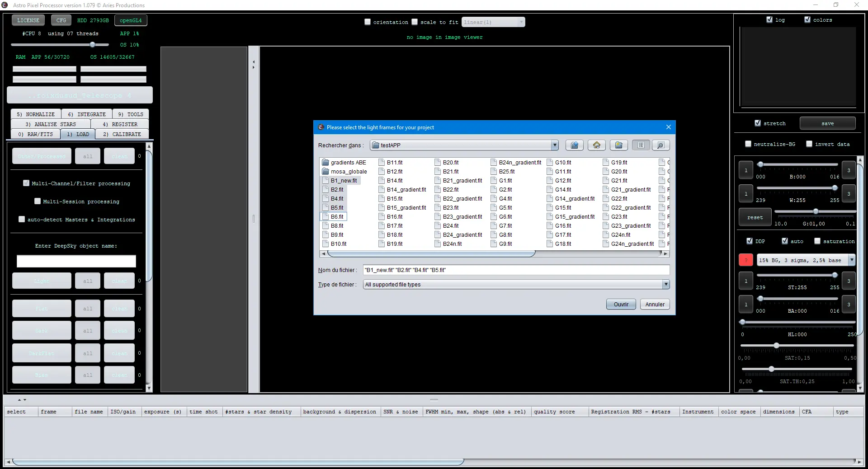Image resolution: width=868 pixels, height=469 pixels.
Task: Close the light frames dialog
Action: click(x=668, y=127)
